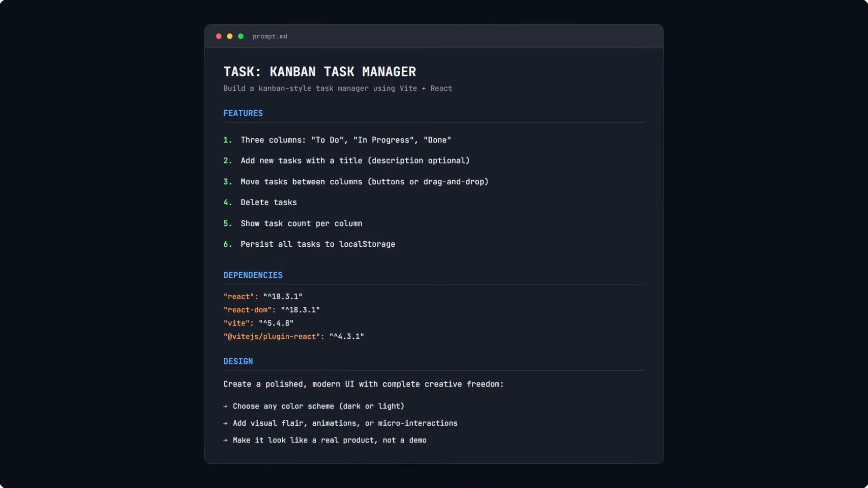Image resolution: width=868 pixels, height=488 pixels.
Task: Click the "TASK: KANBAN TASK MANAGER" title
Action: (x=319, y=72)
